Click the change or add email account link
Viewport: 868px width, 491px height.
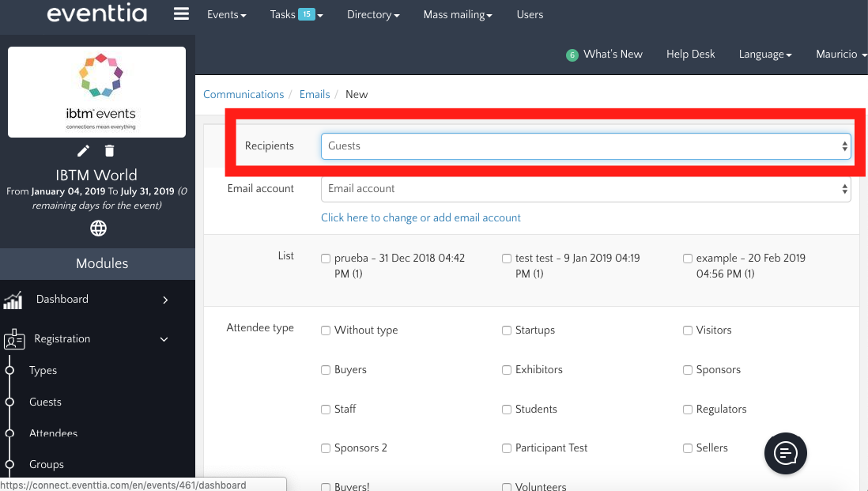421,217
